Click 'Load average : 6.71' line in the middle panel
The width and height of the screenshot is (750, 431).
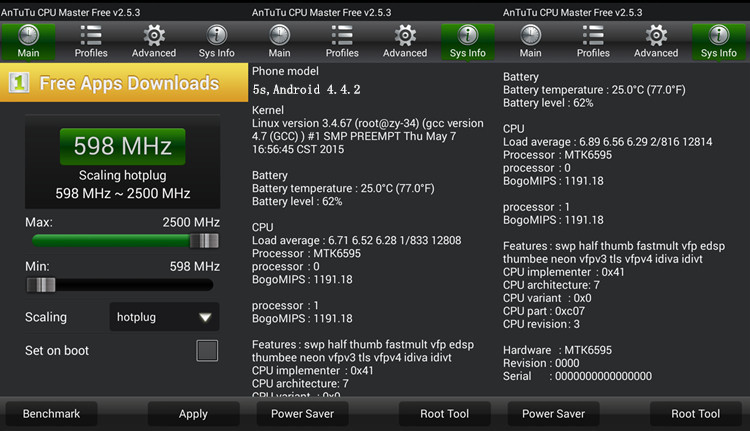tap(357, 240)
